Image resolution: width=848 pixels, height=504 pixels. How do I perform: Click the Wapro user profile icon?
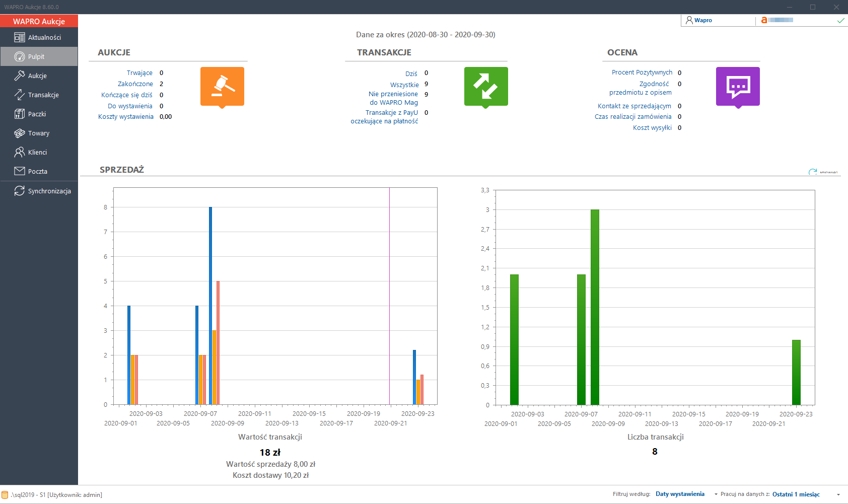[689, 20]
